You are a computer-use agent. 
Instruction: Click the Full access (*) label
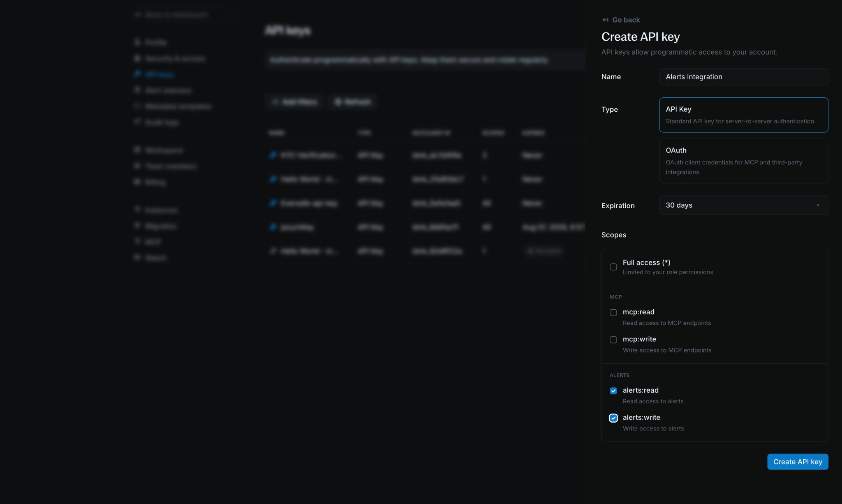[x=646, y=262]
